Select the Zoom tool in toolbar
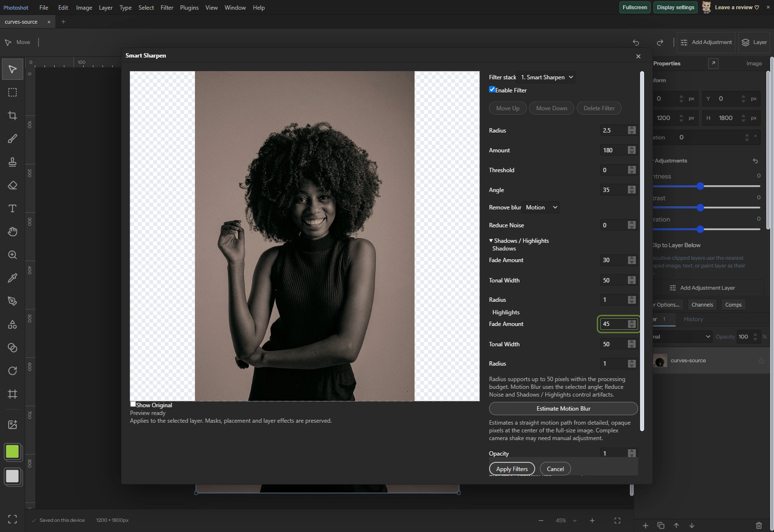 coord(13,255)
